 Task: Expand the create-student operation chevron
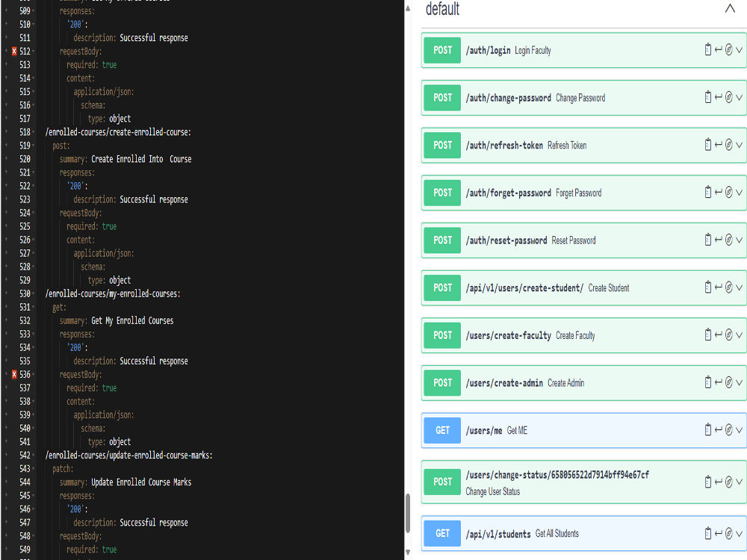tap(739, 287)
